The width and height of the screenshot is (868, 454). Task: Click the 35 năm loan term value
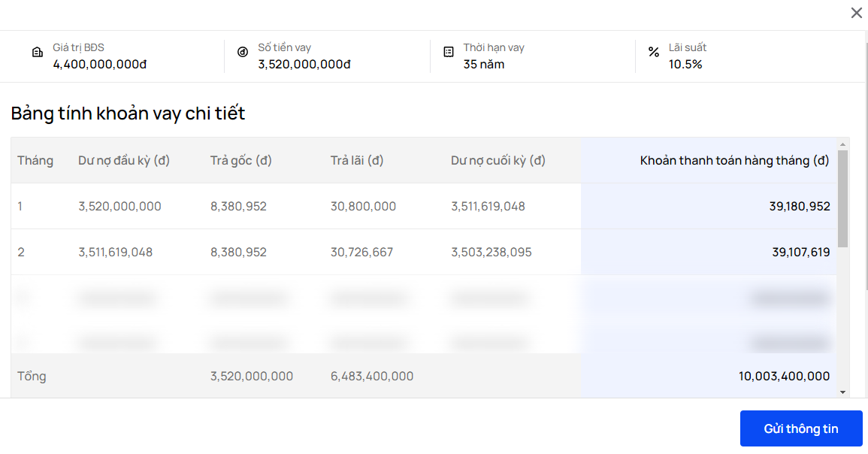pos(484,64)
